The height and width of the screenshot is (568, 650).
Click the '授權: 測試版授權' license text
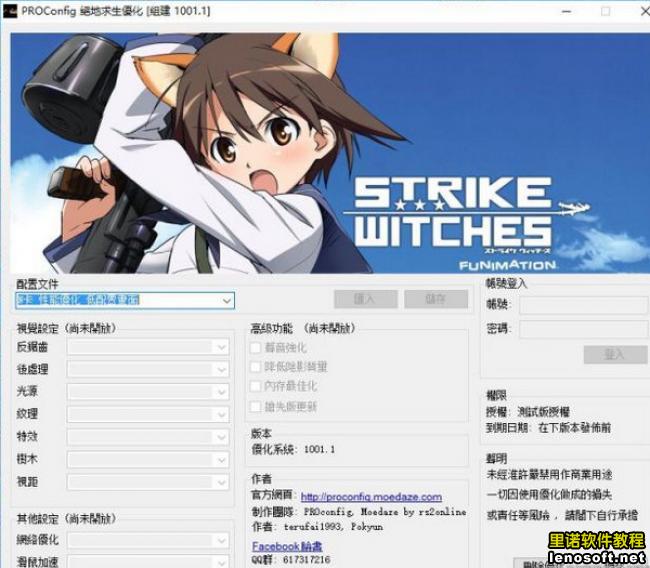tap(528, 412)
